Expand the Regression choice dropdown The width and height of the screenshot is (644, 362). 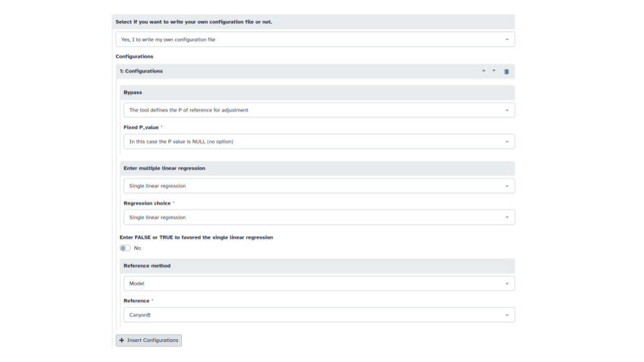pos(319,217)
